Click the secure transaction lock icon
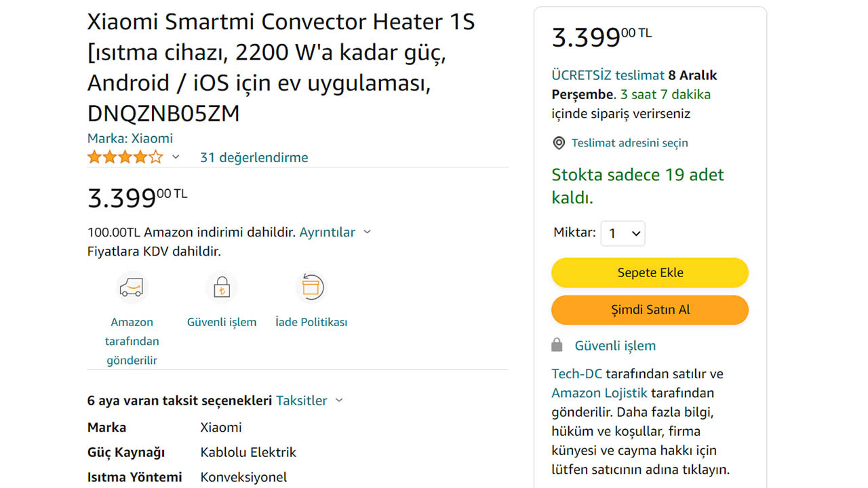The height and width of the screenshot is (488, 868). tap(222, 288)
